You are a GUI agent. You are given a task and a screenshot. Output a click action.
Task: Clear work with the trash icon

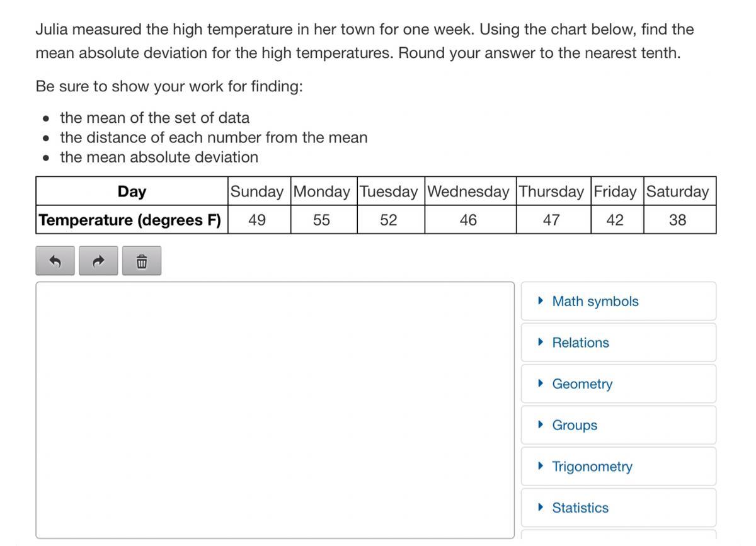pos(142,261)
